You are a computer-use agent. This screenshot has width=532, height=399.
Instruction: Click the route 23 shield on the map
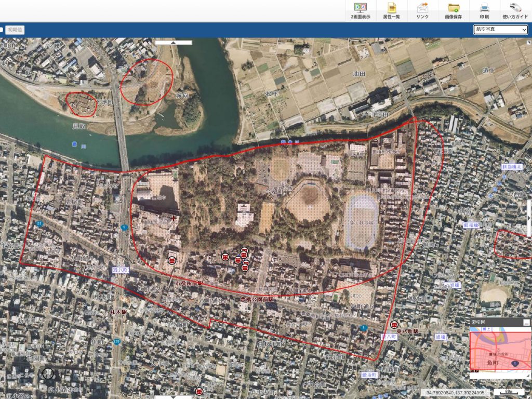pos(39,223)
